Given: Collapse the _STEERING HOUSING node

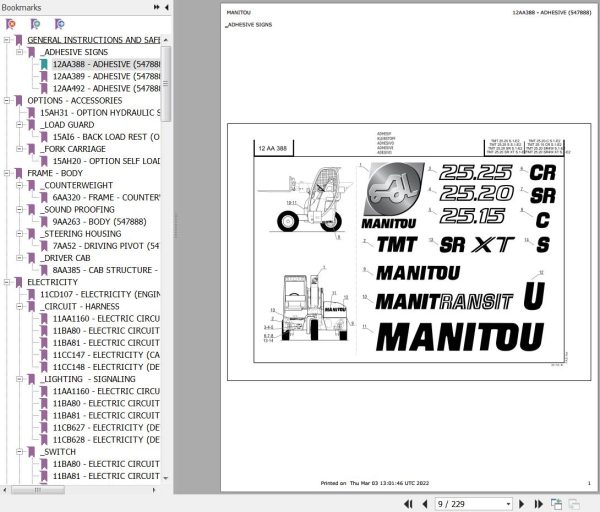Looking at the screenshot, I should (19, 233).
